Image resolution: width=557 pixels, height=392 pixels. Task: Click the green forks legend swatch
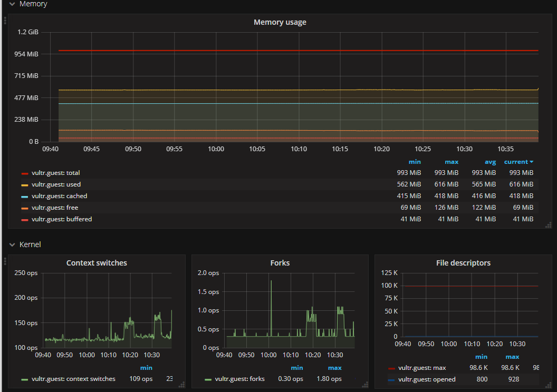(208, 379)
